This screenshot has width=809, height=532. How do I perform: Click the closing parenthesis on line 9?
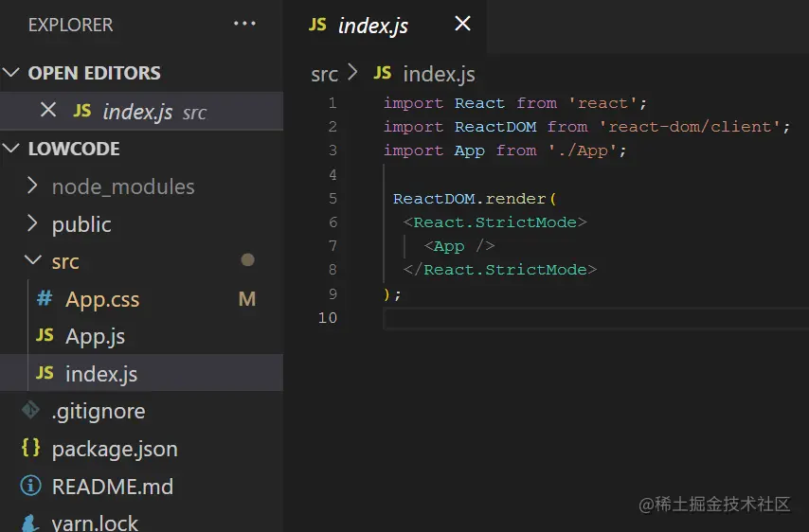[387, 294]
